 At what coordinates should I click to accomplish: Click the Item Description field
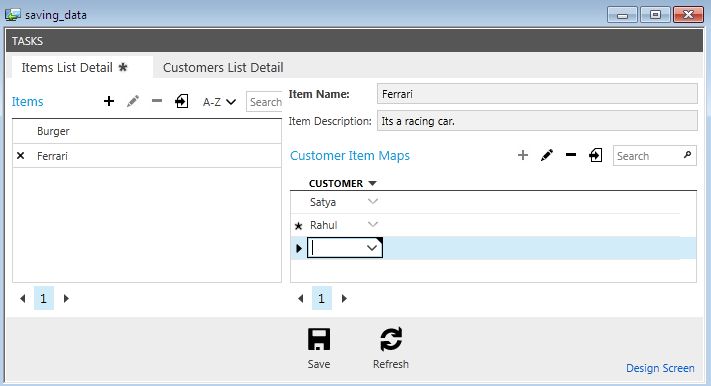pyautogui.click(x=537, y=121)
